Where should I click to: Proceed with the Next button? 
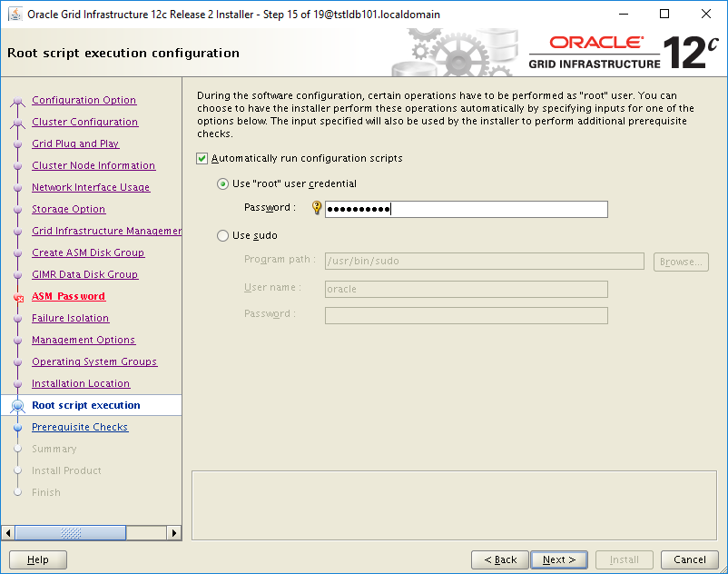[x=559, y=559]
